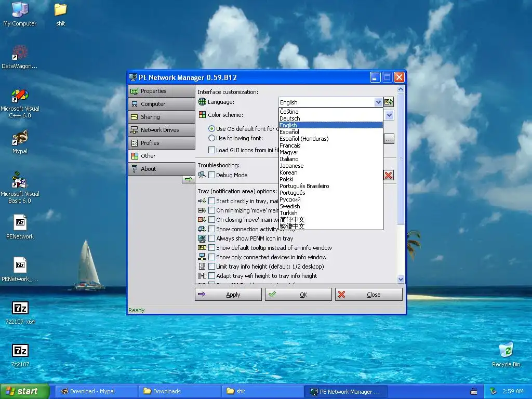Select Microsoft Visual Basic 6.0 shortcut
Viewport: 532px width, 399px height.
20,188
